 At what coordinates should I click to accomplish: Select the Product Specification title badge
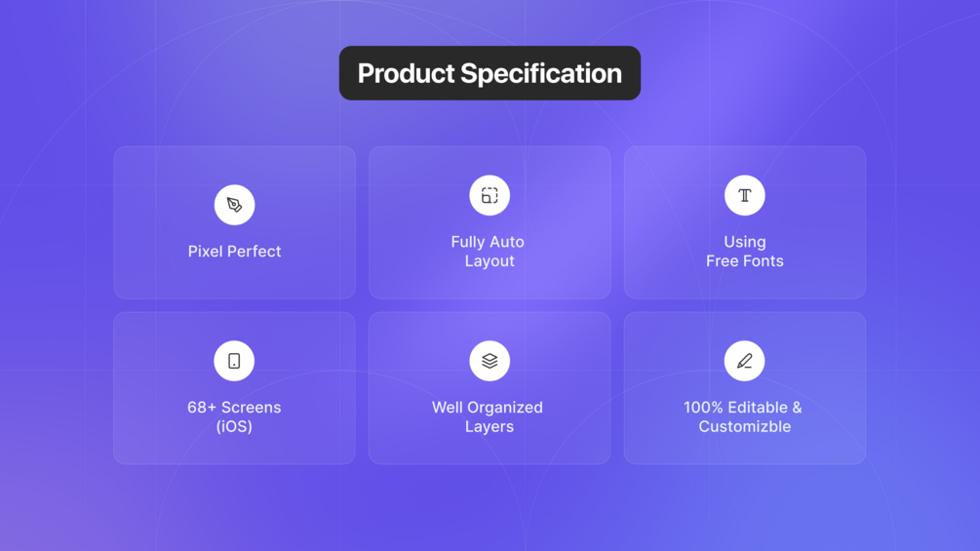click(490, 73)
